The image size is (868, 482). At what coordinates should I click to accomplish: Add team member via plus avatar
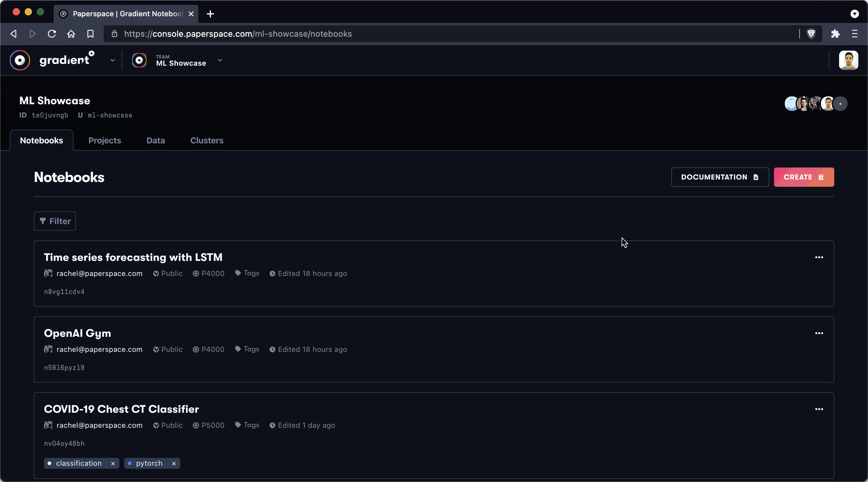click(840, 104)
